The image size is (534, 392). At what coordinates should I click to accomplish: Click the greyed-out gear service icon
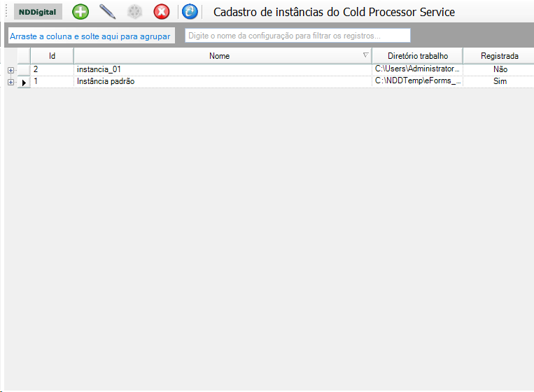click(x=134, y=12)
